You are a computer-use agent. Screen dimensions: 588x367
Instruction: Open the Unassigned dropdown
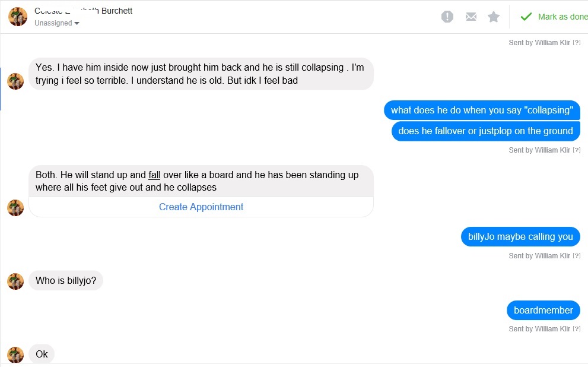pos(56,23)
